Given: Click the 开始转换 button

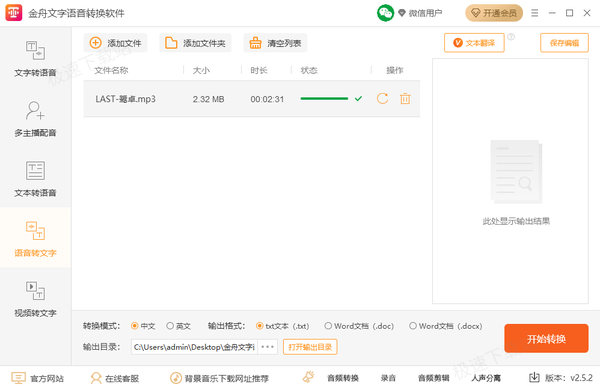Looking at the screenshot, I should pos(546,338).
